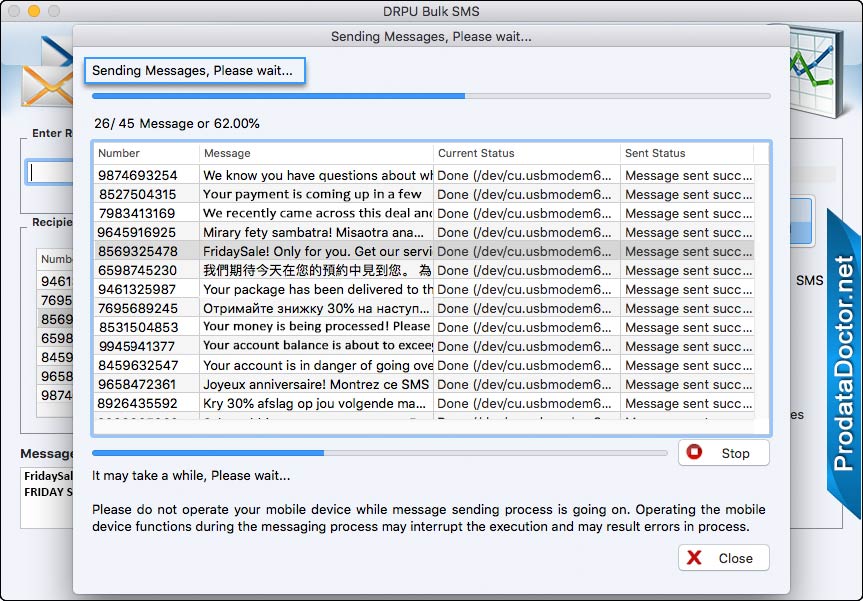Select the row for number 8527504315
The width and height of the screenshot is (863, 601).
pos(424,194)
